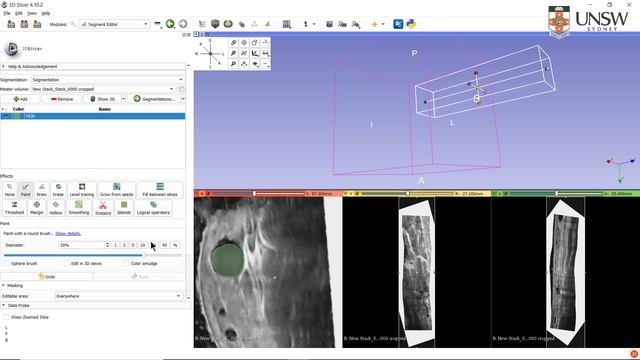Open the View menu

pyautogui.click(x=32, y=13)
